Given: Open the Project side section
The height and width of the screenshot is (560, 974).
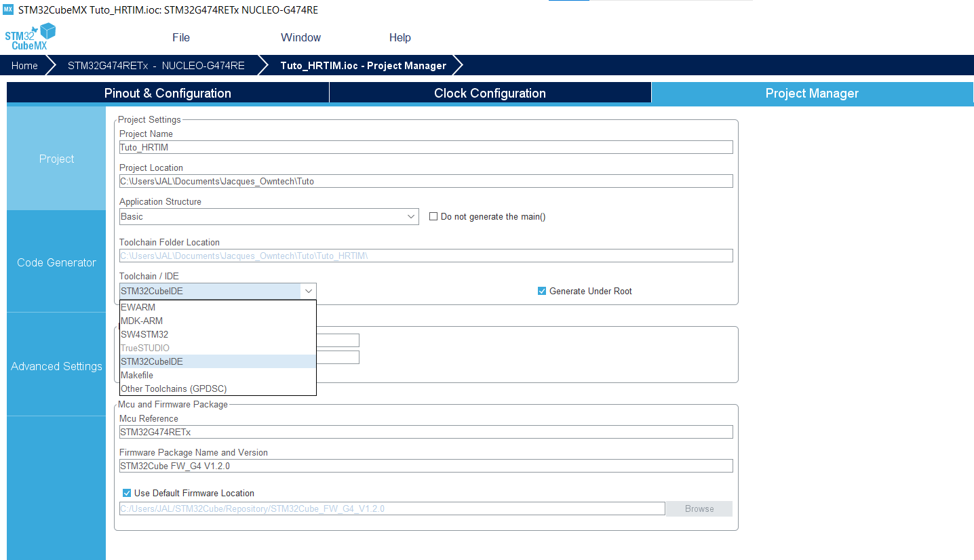Looking at the screenshot, I should click(56, 159).
